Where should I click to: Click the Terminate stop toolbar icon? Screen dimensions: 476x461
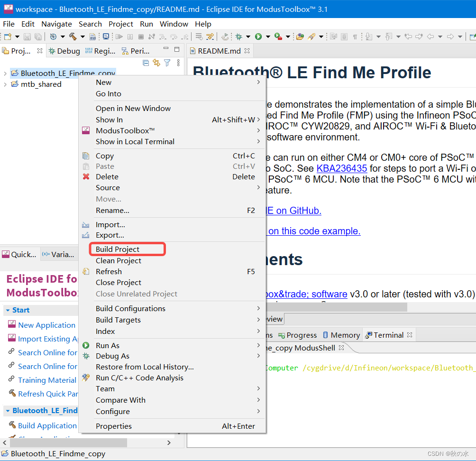141,37
